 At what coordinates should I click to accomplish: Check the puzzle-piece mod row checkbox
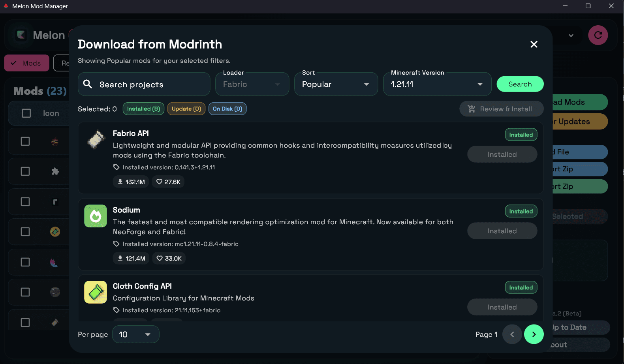point(25,171)
